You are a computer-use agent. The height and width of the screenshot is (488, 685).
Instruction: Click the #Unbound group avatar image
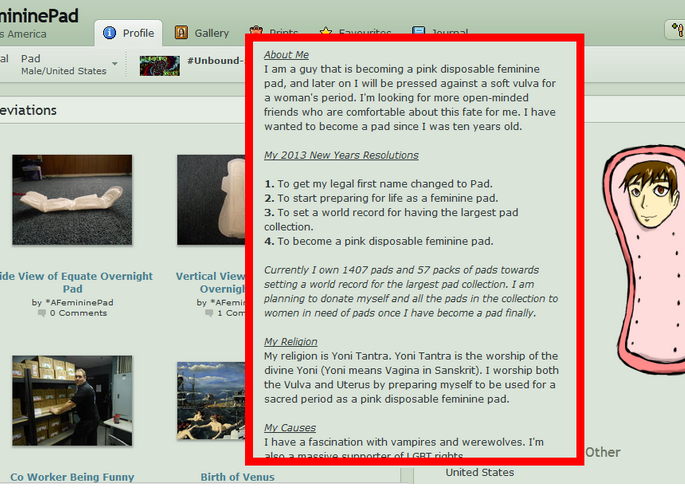point(159,66)
